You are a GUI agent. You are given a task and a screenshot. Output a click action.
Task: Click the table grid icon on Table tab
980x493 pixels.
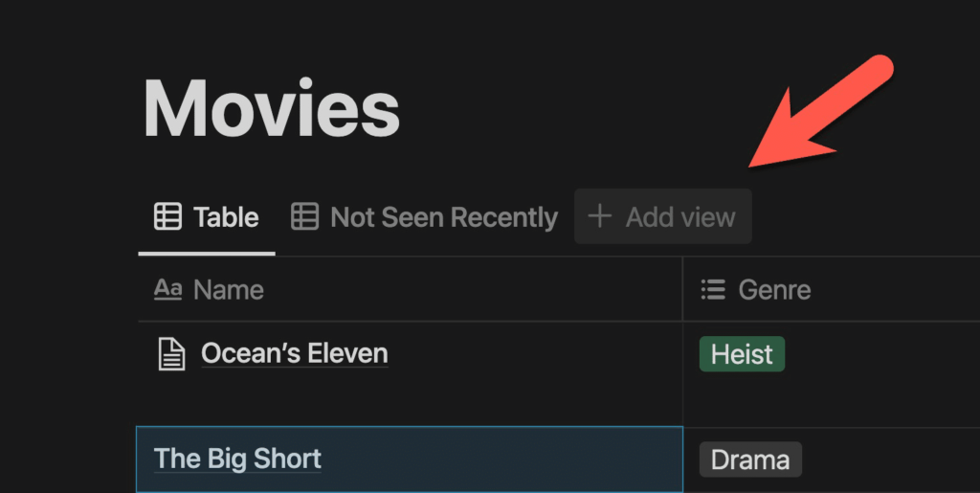point(167,216)
